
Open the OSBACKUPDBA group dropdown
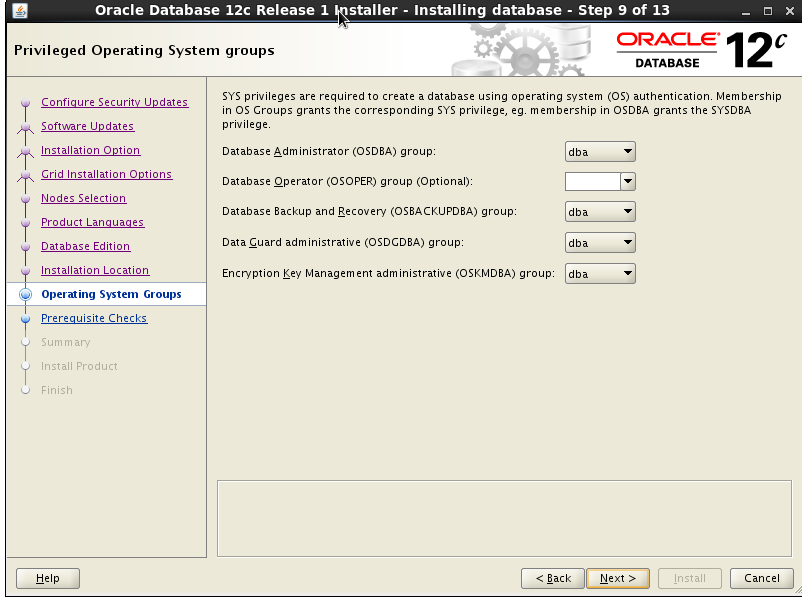[600, 212]
